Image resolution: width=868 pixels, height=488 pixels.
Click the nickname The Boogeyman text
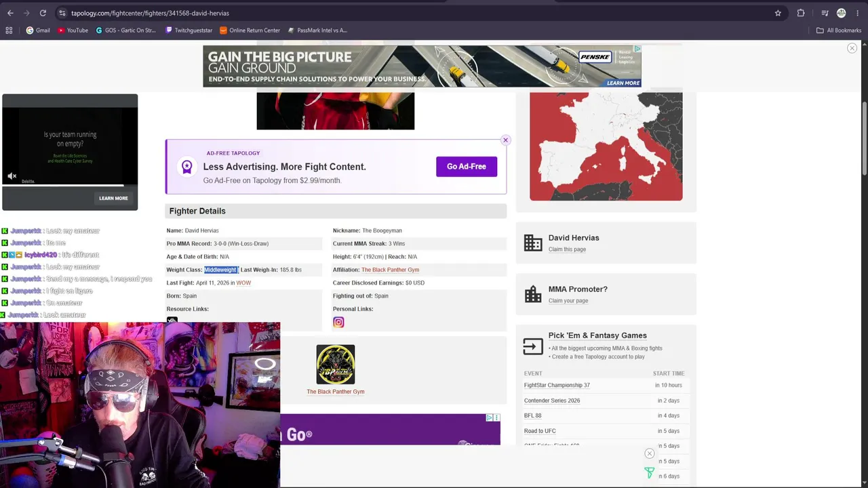click(x=382, y=230)
